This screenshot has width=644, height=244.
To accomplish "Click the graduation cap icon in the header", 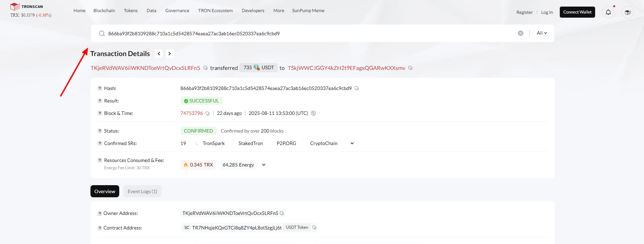I will [628, 12].
